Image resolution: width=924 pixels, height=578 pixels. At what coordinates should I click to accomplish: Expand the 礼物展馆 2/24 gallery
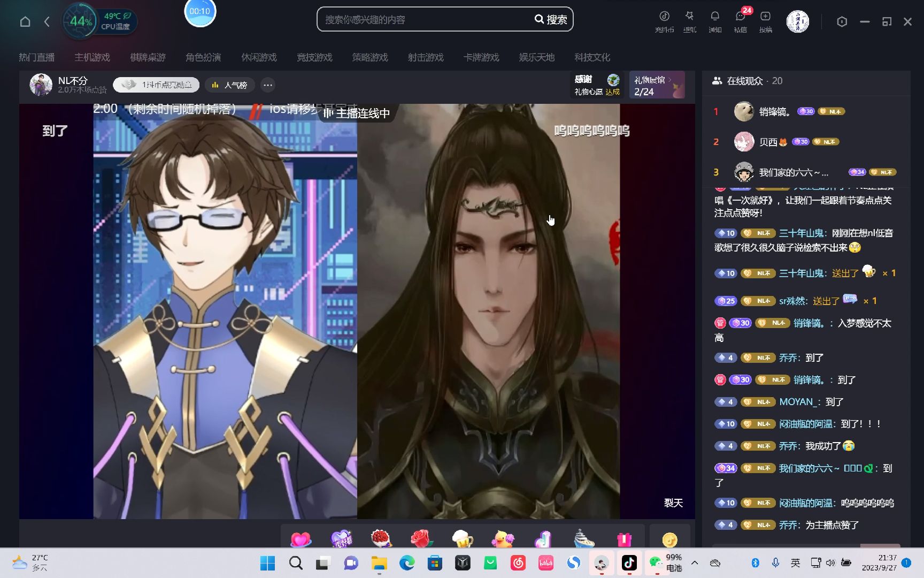click(x=657, y=85)
